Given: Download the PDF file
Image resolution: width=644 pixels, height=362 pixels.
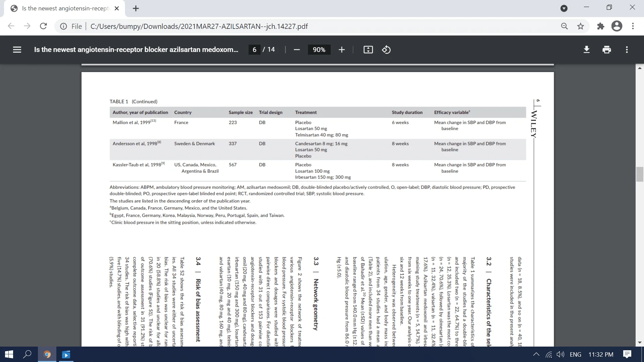Looking at the screenshot, I should tap(586, 50).
